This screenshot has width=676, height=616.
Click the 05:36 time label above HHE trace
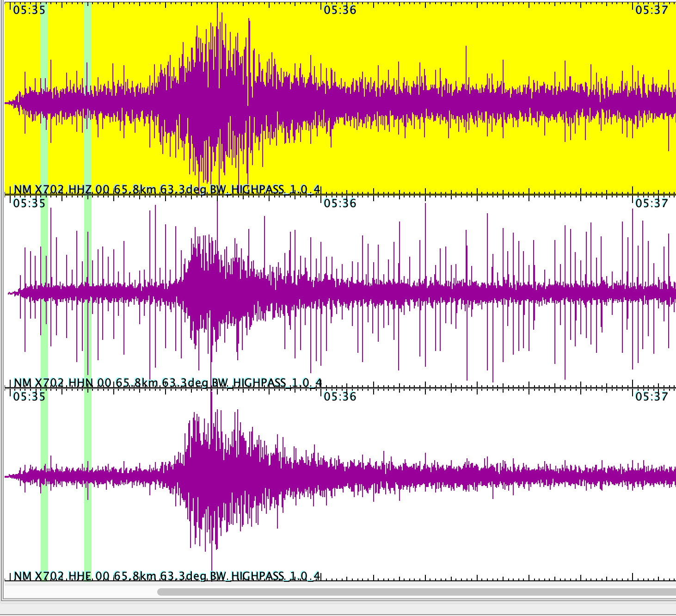(340, 396)
